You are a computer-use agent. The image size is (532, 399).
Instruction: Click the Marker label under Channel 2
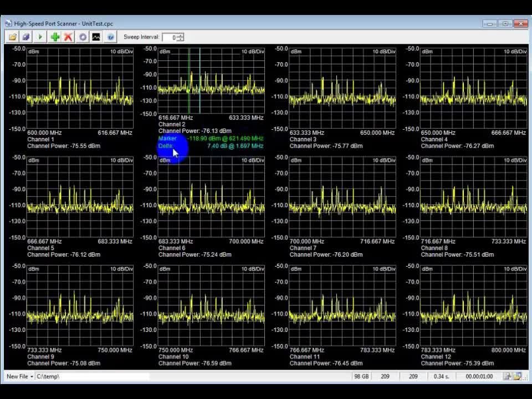coord(167,139)
